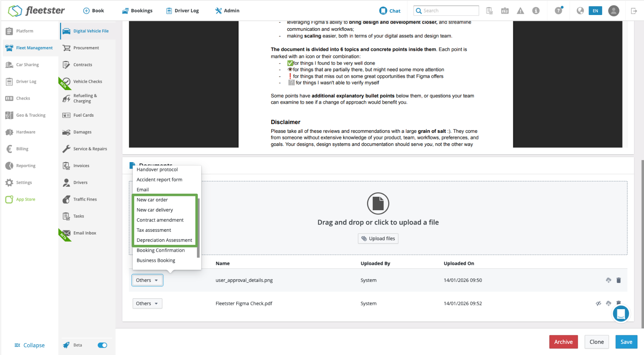
Task: Select Fleet Management in the sidebar
Action: (29, 48)
